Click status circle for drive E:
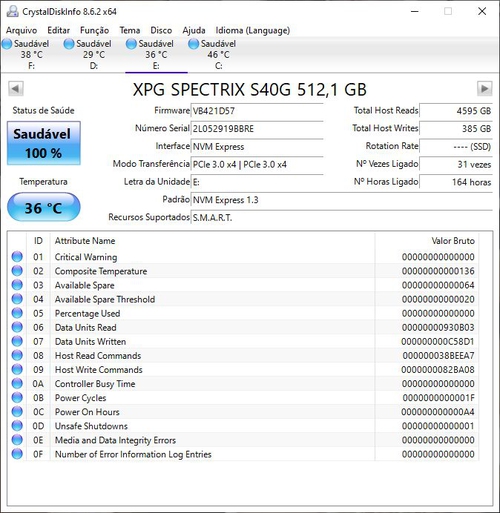 [x=131, y=44]
